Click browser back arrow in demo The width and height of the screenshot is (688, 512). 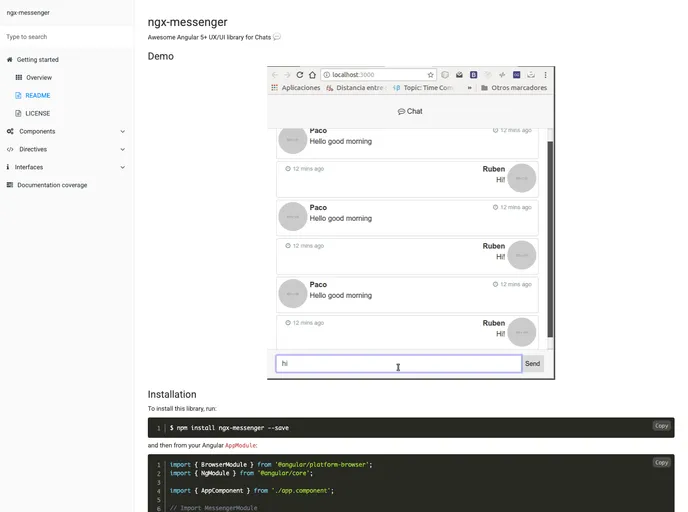pos(275,75)
